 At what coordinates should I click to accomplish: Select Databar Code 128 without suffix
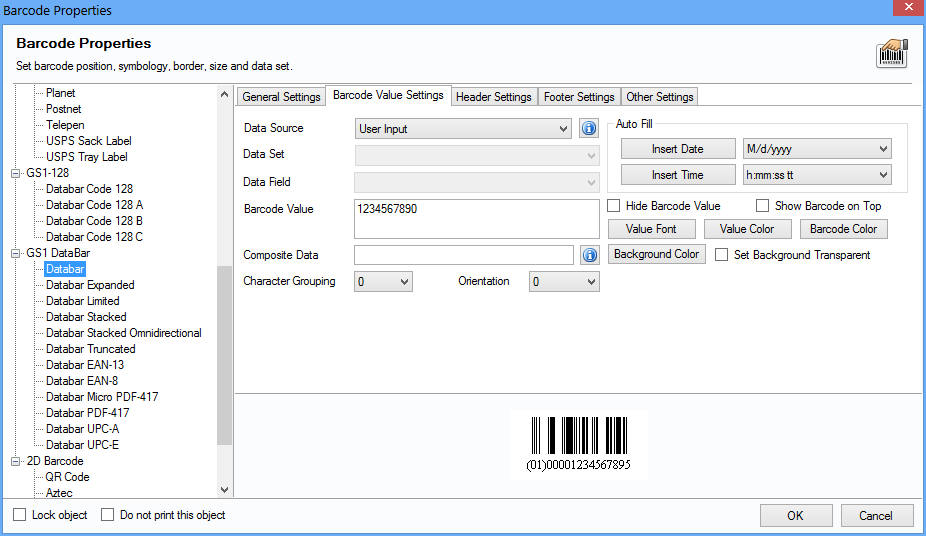[90, 189]
